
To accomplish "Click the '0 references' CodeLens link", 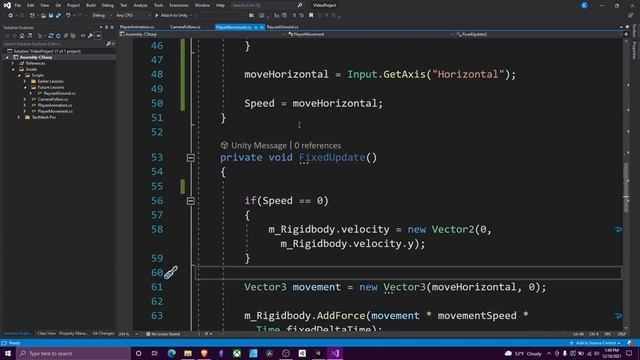I will 318,145.
